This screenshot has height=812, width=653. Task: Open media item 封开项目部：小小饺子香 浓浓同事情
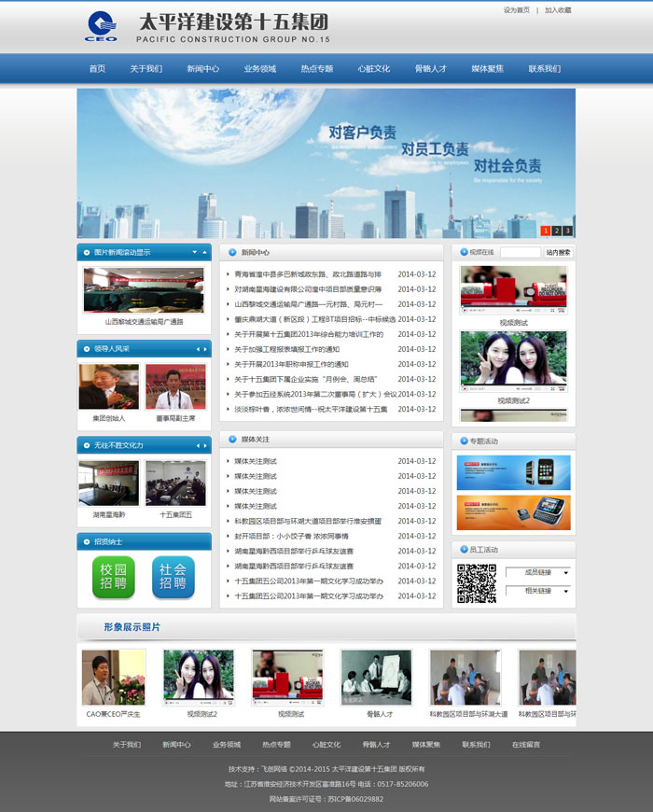click(291, 537)
